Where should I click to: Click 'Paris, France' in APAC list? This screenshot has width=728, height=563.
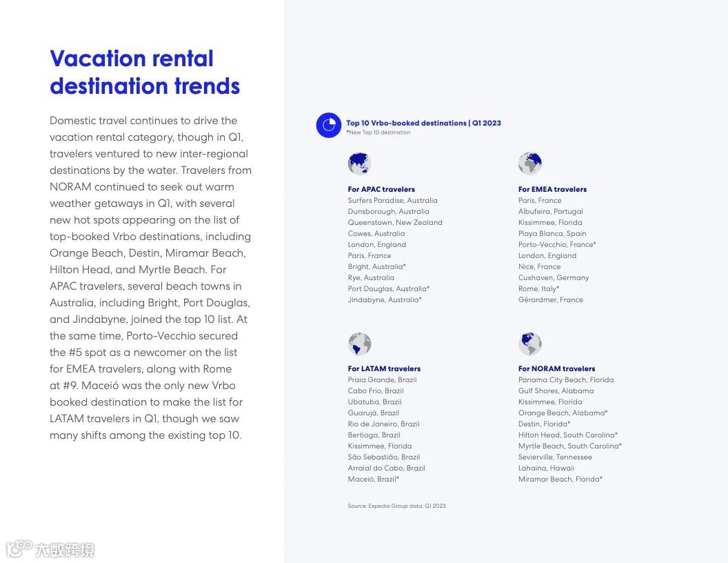coord(369,255)
